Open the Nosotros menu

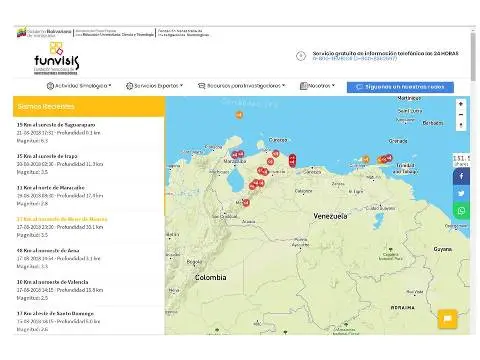(317, 86)
